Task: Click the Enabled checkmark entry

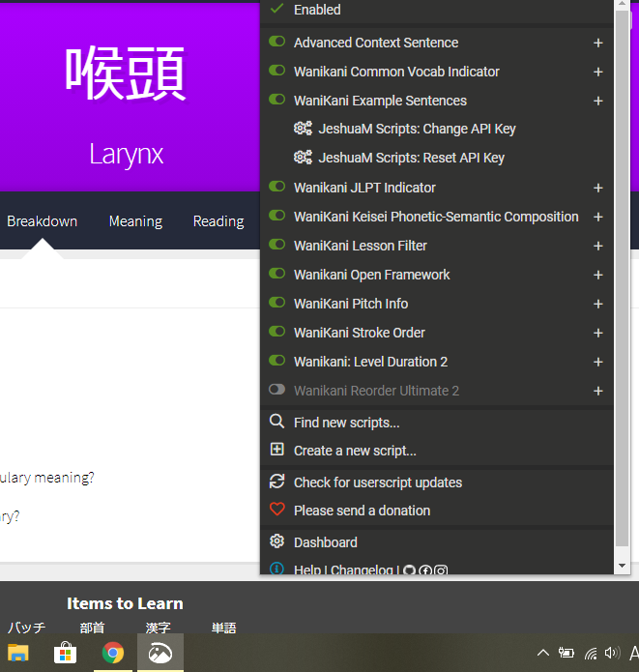Action: tap(437, 10)
